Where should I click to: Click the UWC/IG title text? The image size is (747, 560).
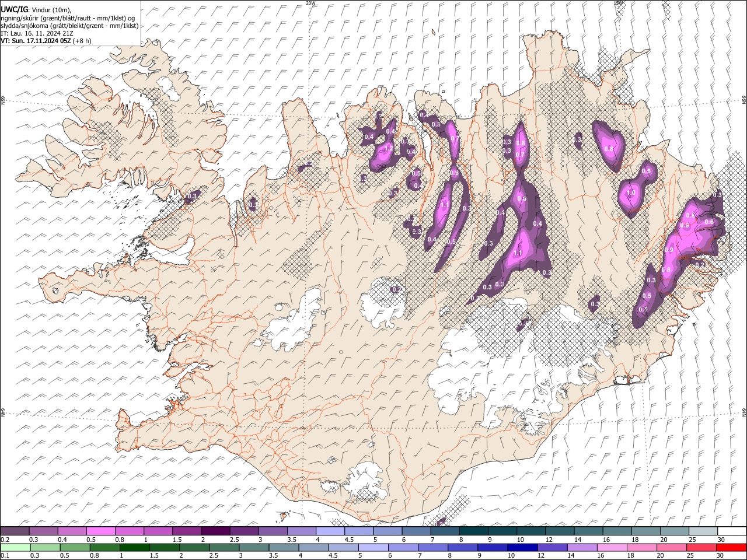(x=15, y=10)
